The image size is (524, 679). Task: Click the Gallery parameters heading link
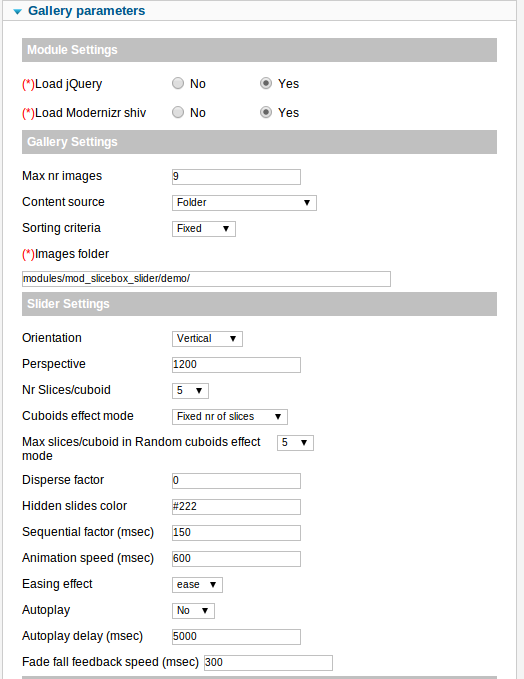click(x=87, y=11)
